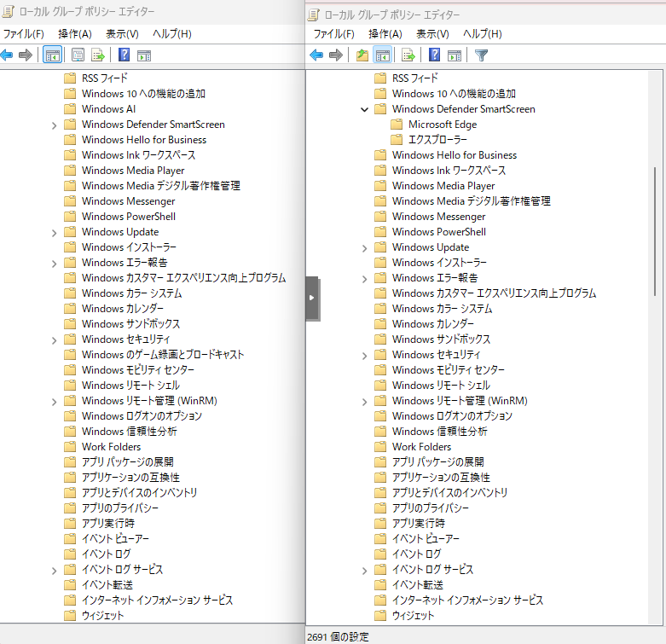Viewport: 666px width, 644px height.
Task: Toggle console tree button in right window
Action: [x=382, y=55]
